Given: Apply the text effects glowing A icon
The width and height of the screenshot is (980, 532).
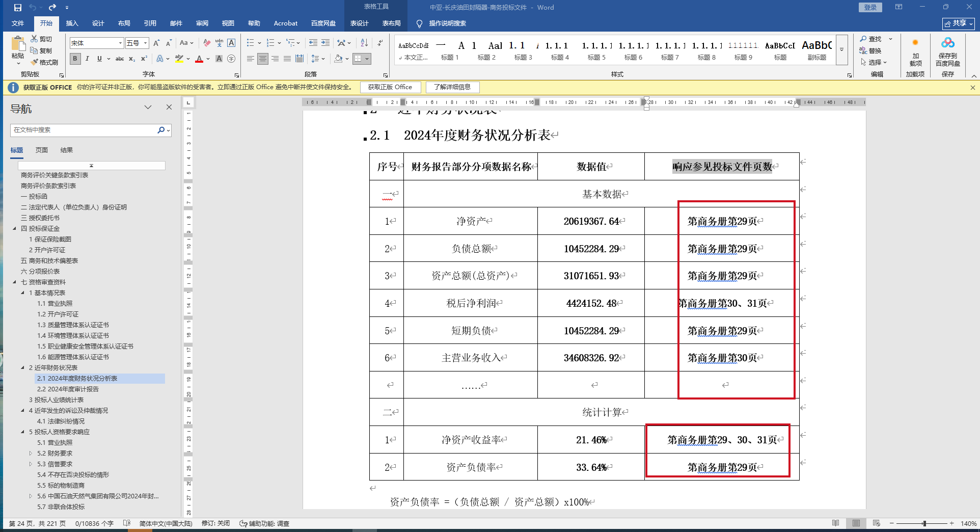Looking at the screenshot, I should (x=160, y=59).
